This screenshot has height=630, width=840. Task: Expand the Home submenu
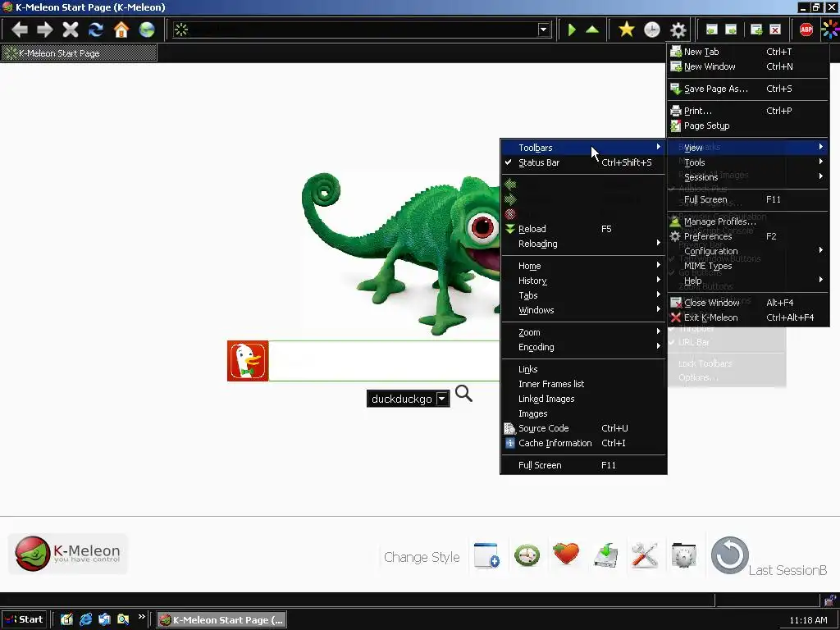(x=584, y=266)
